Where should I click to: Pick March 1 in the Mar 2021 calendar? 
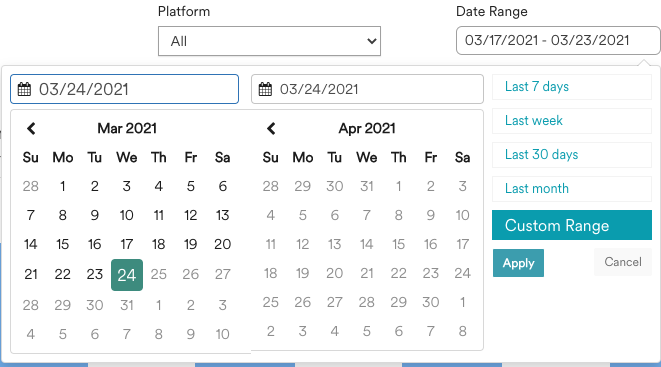click(x=63, y=186)
